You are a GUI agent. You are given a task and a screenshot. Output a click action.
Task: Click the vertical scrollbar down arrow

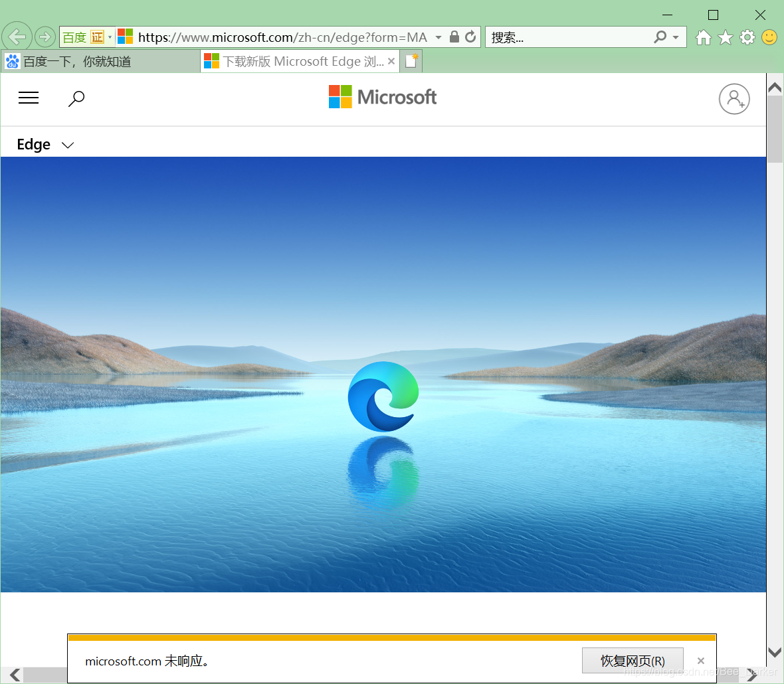pos(775,653)
